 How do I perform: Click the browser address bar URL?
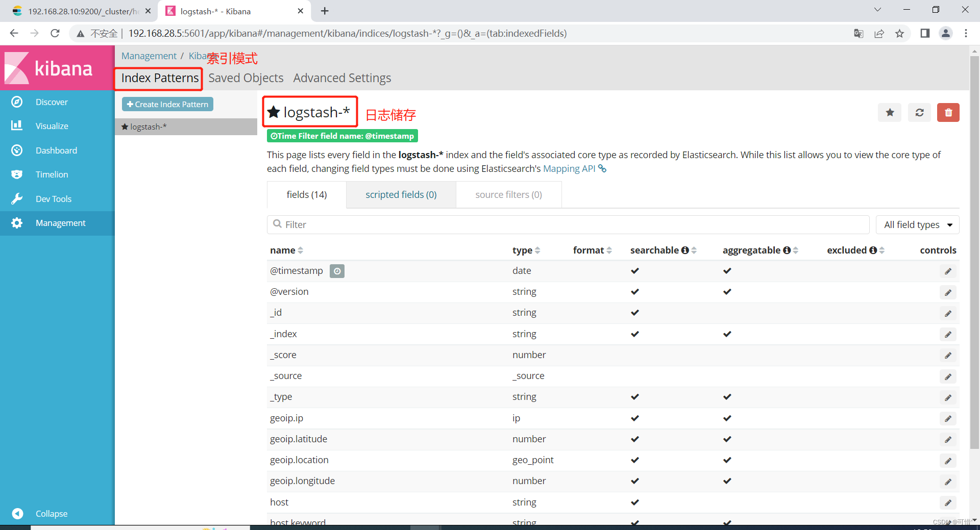pyautogui.click(x=347, y=33)
